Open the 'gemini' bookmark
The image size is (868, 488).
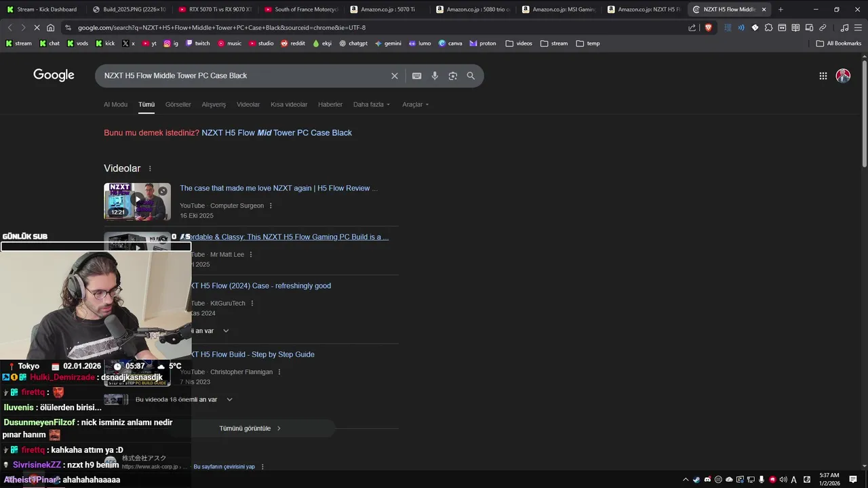tap(388, 43)
